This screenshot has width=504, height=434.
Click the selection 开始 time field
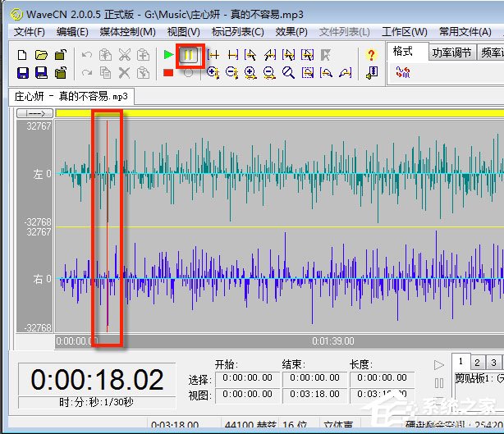click(x=246, y=379)
